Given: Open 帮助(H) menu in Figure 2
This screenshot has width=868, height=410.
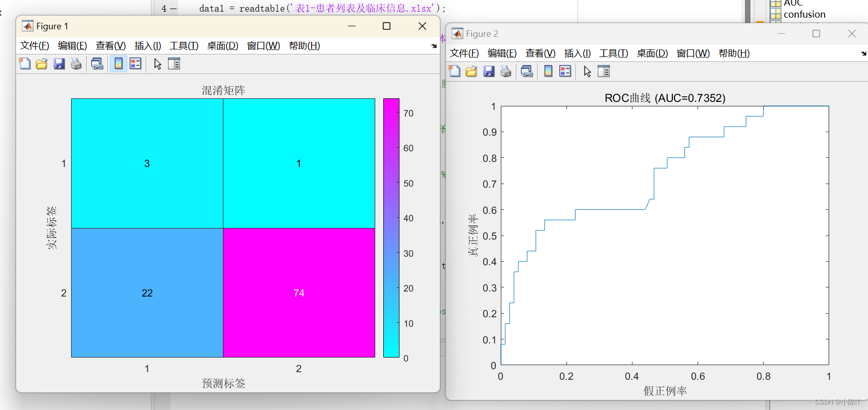Looking at the screenshot, I should [734, 53].
